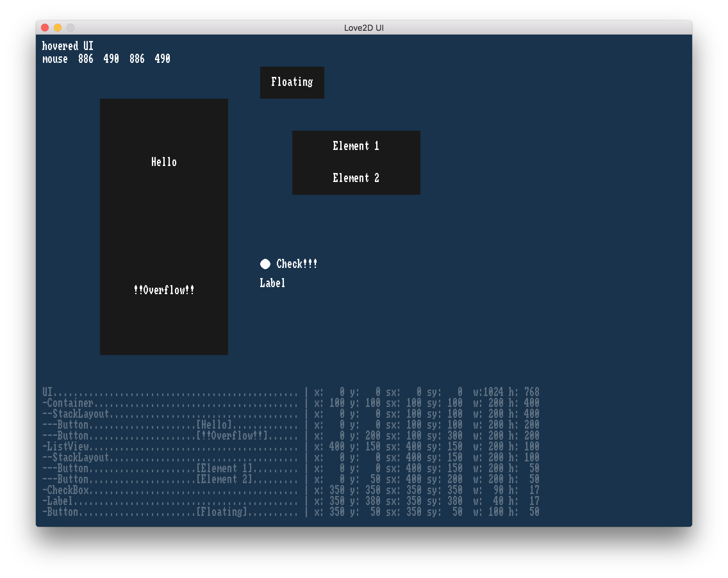Click the Love2D UI window title
The height and width of the screenshot is (578, 728).
[364, 28]
